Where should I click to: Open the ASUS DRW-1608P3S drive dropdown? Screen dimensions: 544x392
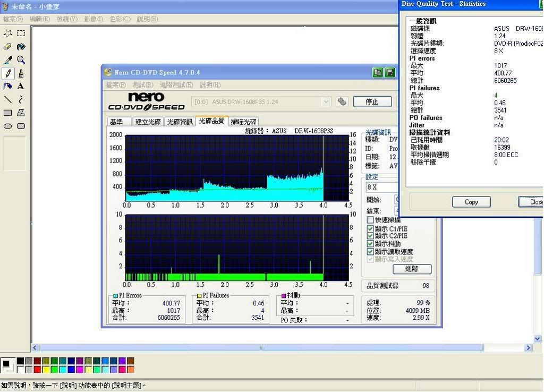326,101
